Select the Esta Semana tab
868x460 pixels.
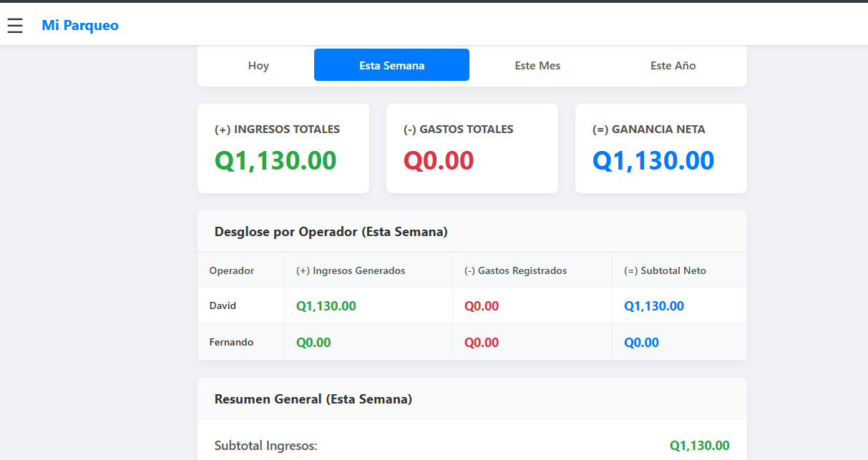391,66
